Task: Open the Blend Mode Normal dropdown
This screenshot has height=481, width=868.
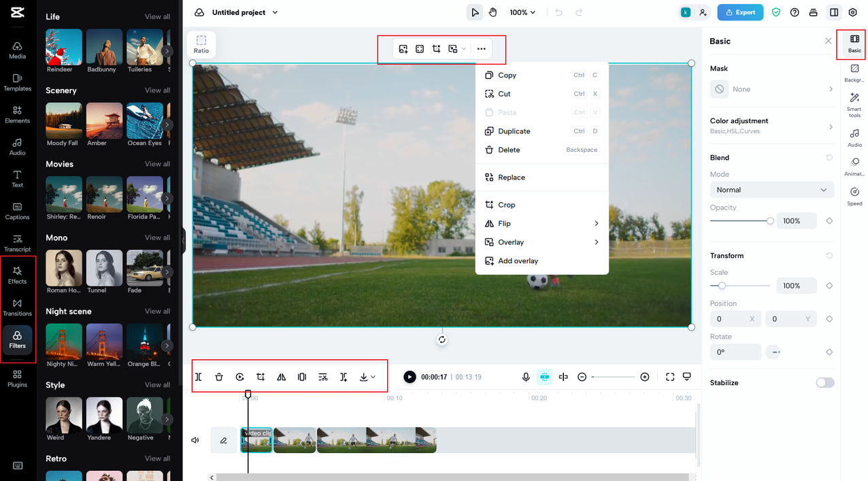Action: (771, 190)
